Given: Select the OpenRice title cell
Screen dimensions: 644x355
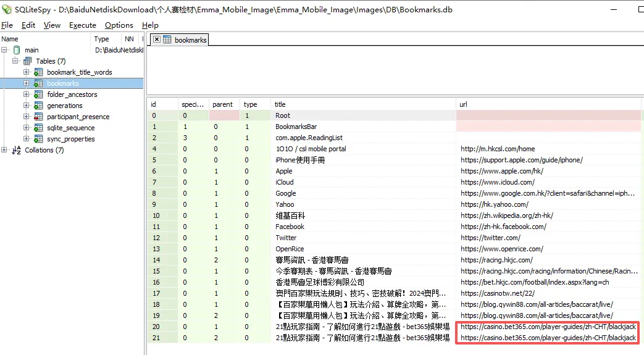Looking at the screenshot, I should pos(363,249).
